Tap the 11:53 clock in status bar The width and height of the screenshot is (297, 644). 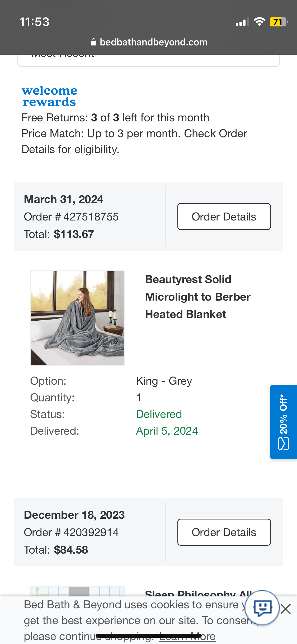(34, 22)
